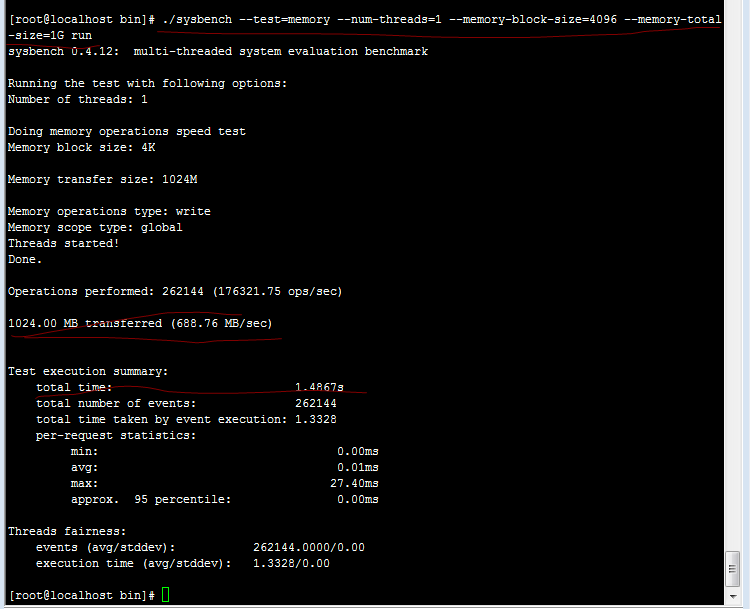Click 'Memory scope type: global' line
This screenshot has height=609, width=750.
click(x=95, y=227)
